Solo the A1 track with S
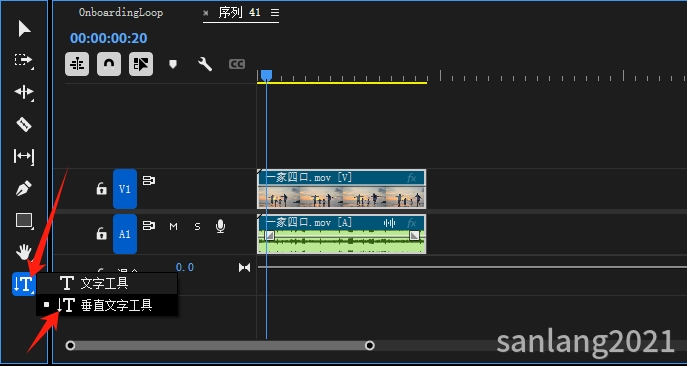 (197, 227)
